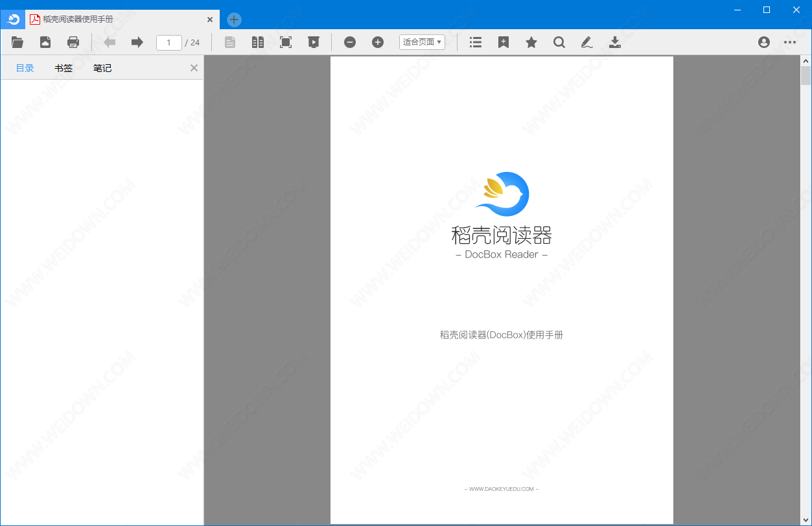Open the cloud document icon
812x526 pixels.
[x=45, y=42]
